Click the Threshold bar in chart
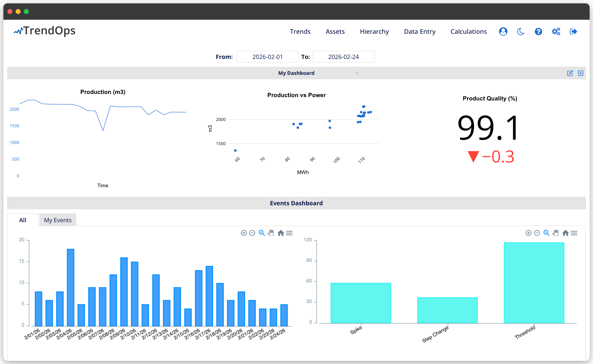This screenshot has height=364, width=593. tap(534, 283)
